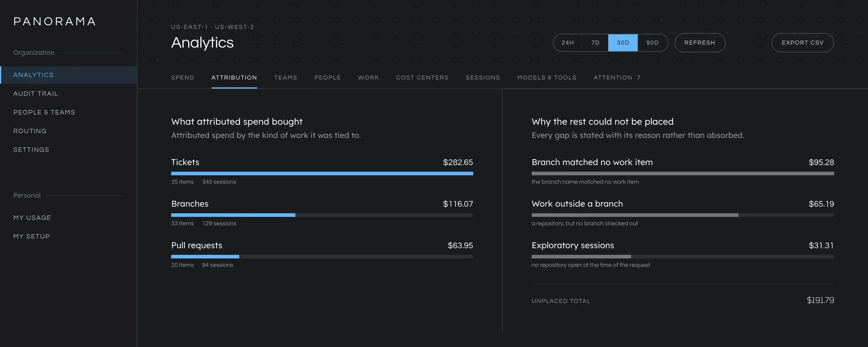Click the $63.95 amount
This screenshot has width=868, height=347.
click(460, 246)
